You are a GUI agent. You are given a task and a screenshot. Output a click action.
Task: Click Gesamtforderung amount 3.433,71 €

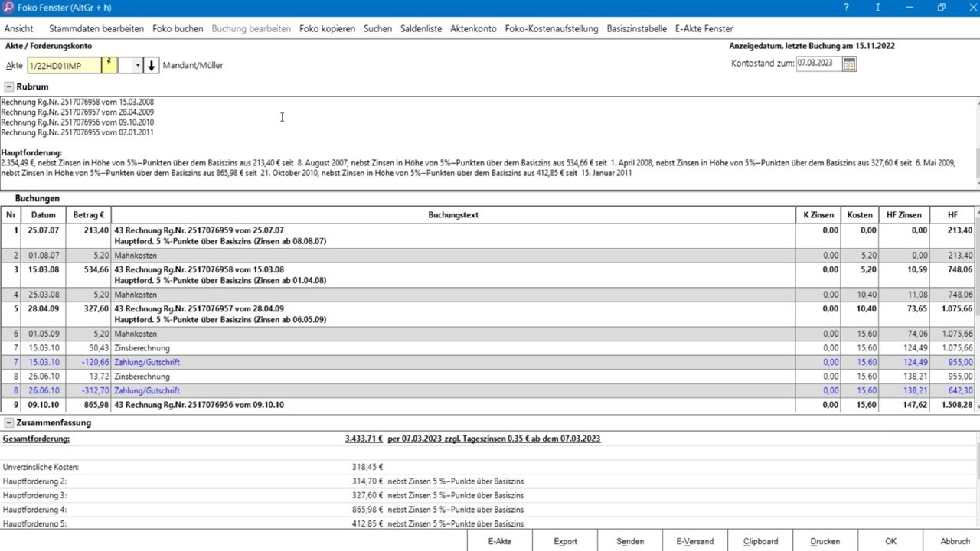(x=364, y=439)
